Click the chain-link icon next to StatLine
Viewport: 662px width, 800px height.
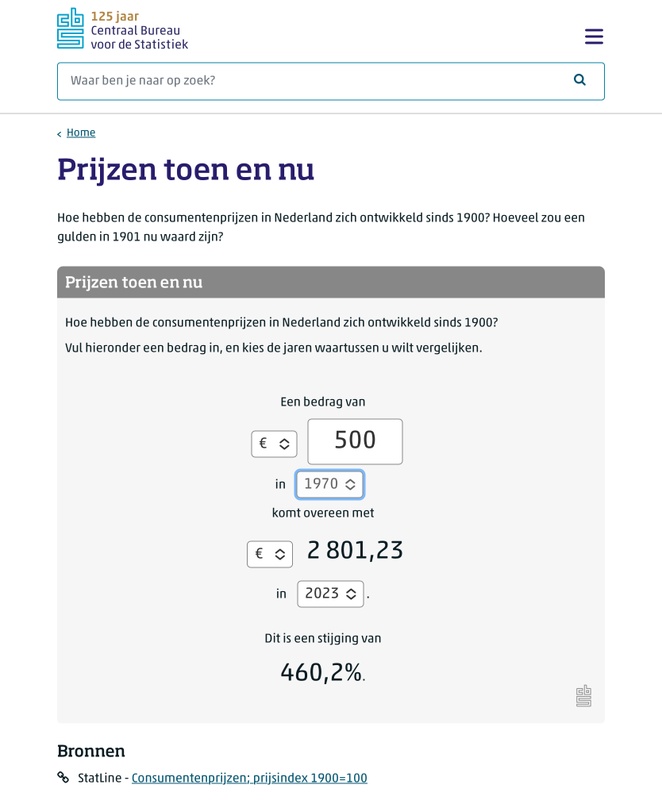point(64,778)
